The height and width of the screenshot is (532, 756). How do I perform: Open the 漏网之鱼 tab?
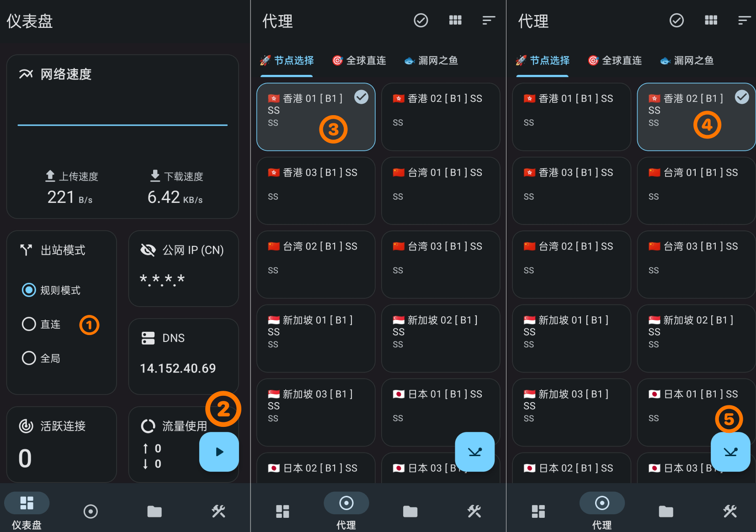430,60
